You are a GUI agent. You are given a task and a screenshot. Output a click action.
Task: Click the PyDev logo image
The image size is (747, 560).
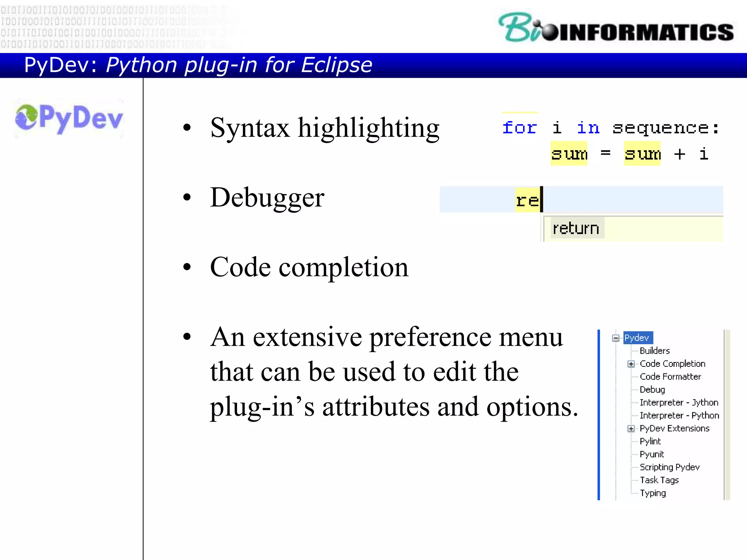69,118
